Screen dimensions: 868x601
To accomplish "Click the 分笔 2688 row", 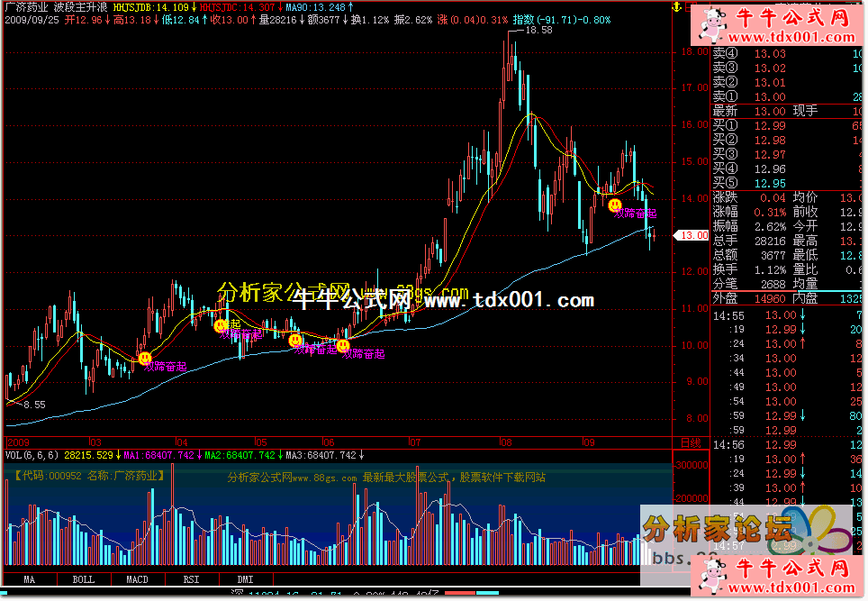I will coord(749,284).
